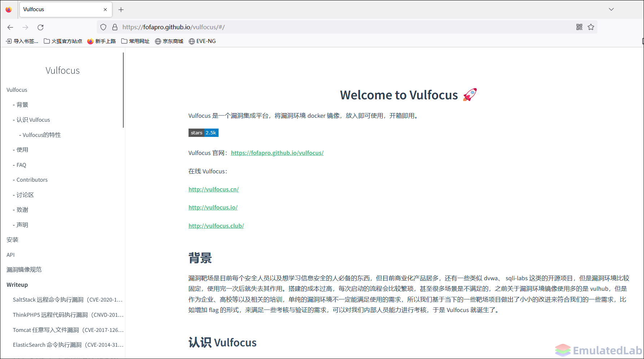Click the sidebar scrollbar thumb
This screenshot has width=644, height=359.
tap(123, 90)
